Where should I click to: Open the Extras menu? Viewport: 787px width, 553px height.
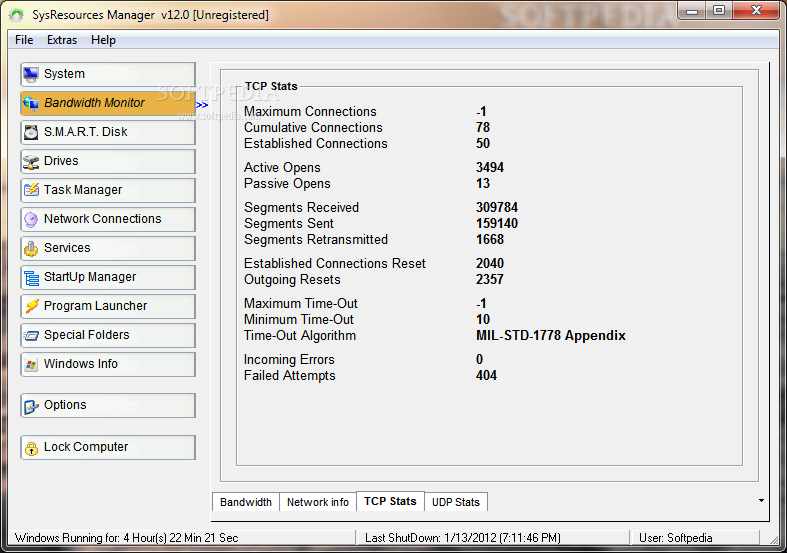[x=62, y=40]
